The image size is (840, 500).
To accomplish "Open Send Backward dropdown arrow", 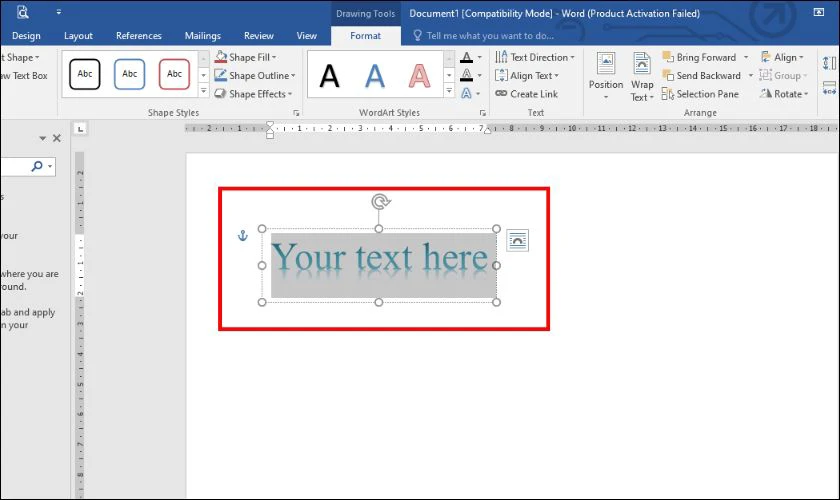I will (751, 76).
